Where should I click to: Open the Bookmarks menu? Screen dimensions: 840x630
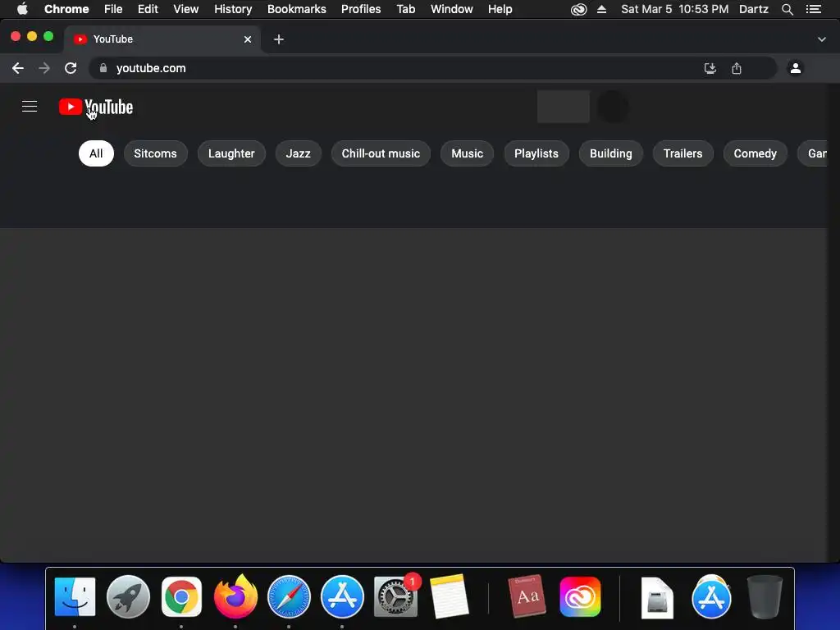[297, 9]
